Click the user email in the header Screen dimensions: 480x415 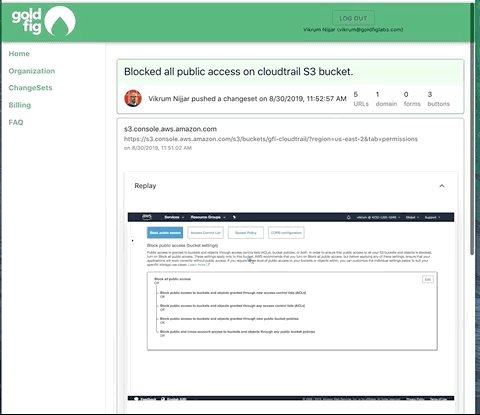370,30
